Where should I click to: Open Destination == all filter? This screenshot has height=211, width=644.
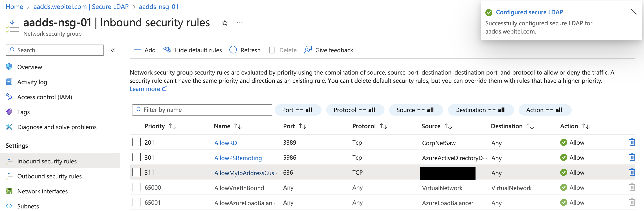[480, 110]
